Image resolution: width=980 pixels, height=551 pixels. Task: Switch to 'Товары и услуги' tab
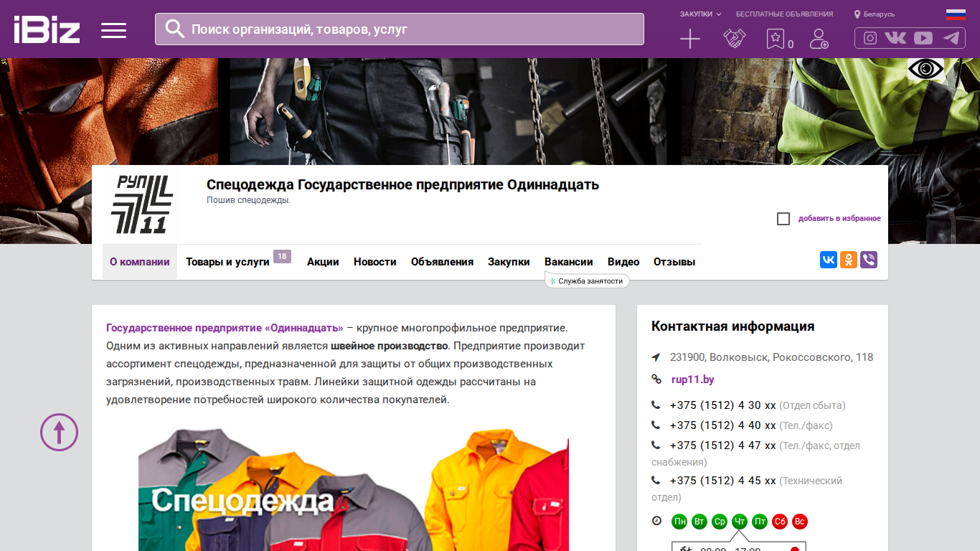(227, 262)
